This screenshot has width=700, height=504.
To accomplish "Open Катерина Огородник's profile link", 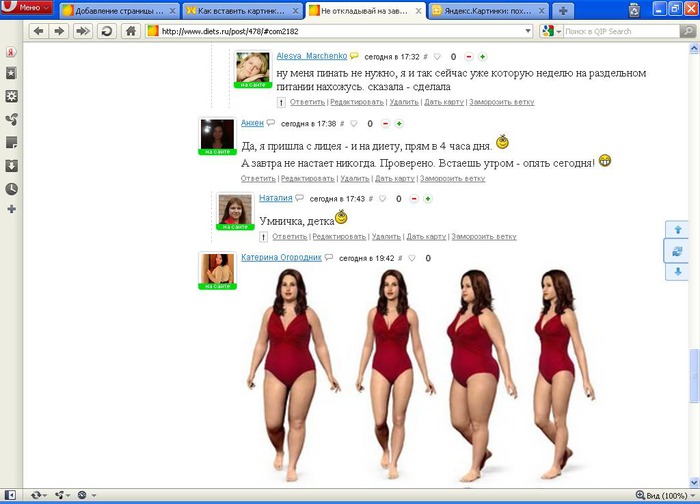I will click(281, 258).
